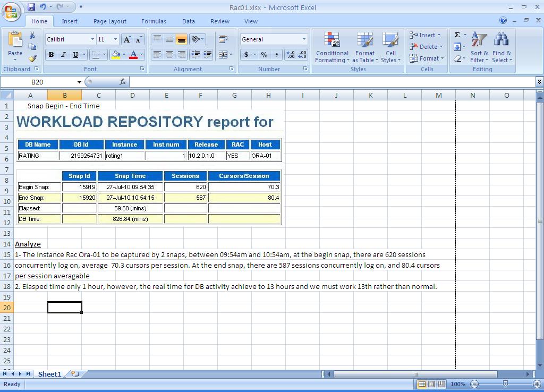Viewport: 544px width, 392px height.
Task: Open the Calibri font name dropdown
Action: pos(92,39)
